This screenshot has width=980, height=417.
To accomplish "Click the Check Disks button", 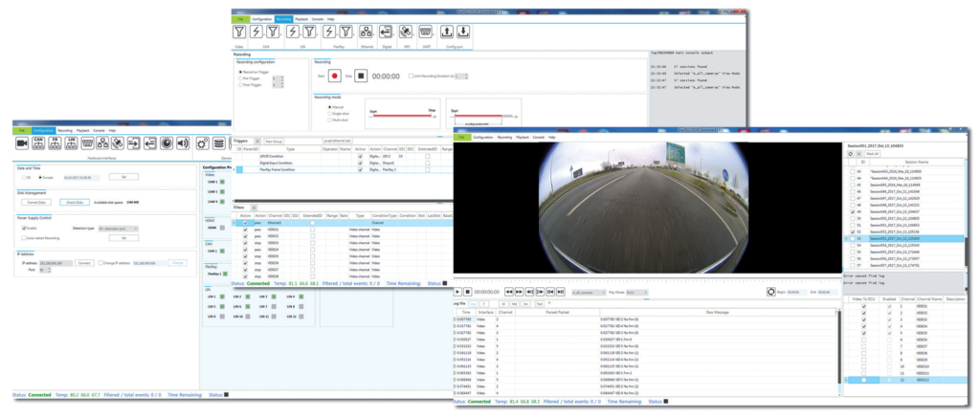I will point(75,202).
